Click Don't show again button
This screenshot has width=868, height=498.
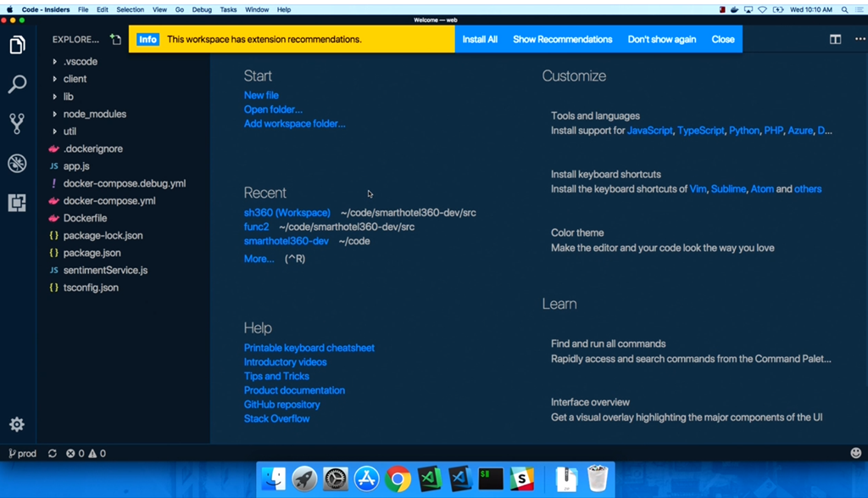click(x=661, y=39)
